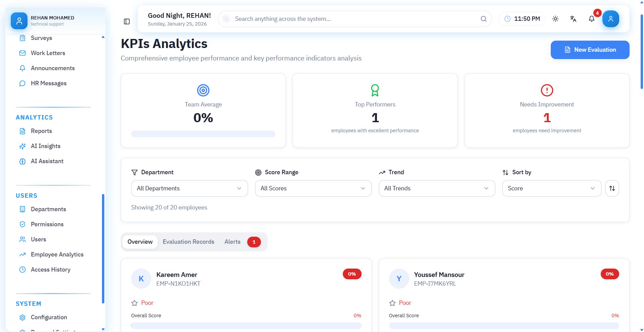Open notifications bell icon
644x332 pixels.
click(x=592, y=19)
